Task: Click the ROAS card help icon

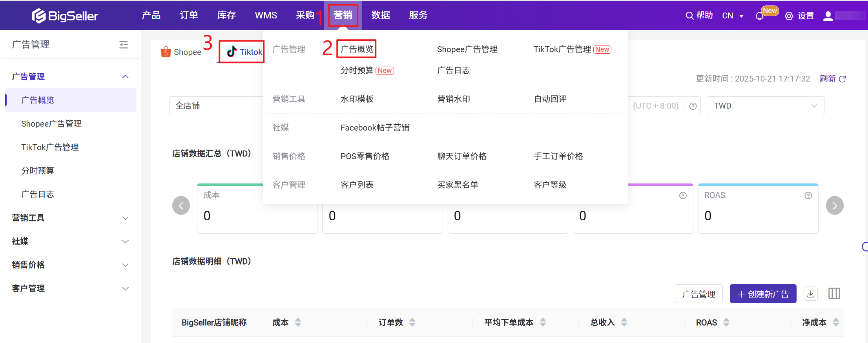Action: [x=808, y=196]
